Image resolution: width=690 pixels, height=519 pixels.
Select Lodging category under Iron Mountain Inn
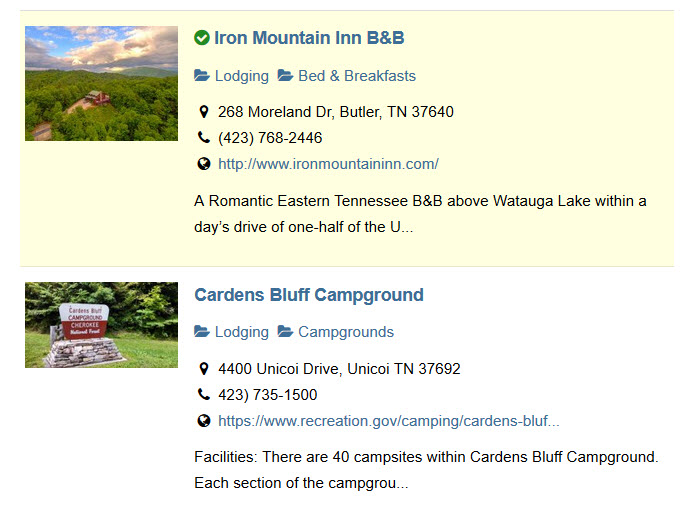point(242,76)
